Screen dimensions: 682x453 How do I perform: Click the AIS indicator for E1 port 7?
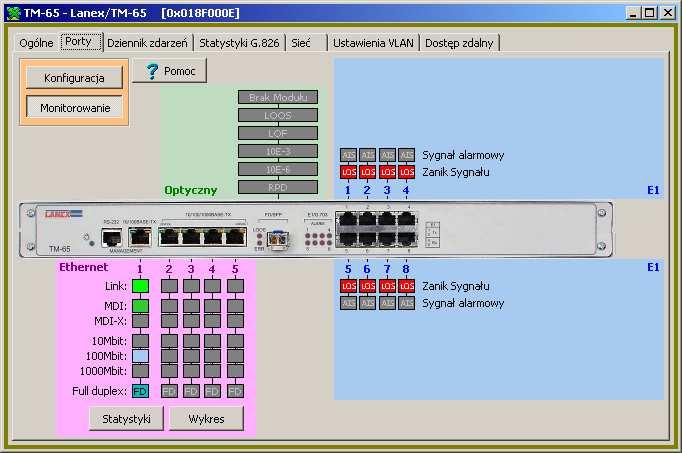(x=387, y=303)
